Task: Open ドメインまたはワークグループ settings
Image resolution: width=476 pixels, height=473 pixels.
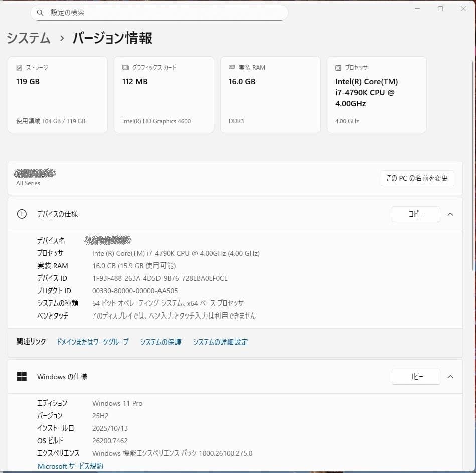Action: pos(92,342)
